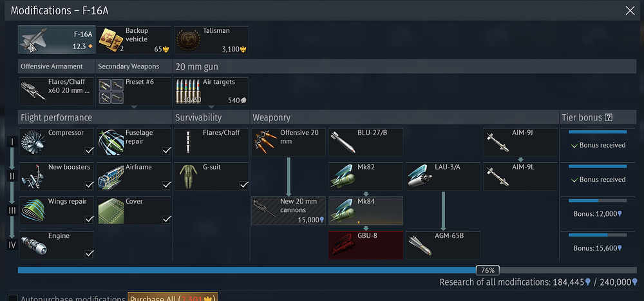Image resolution: width=644 pixels, height=301 pixels.
Task: Click the tier III rank marker
Action: point(12,211)
